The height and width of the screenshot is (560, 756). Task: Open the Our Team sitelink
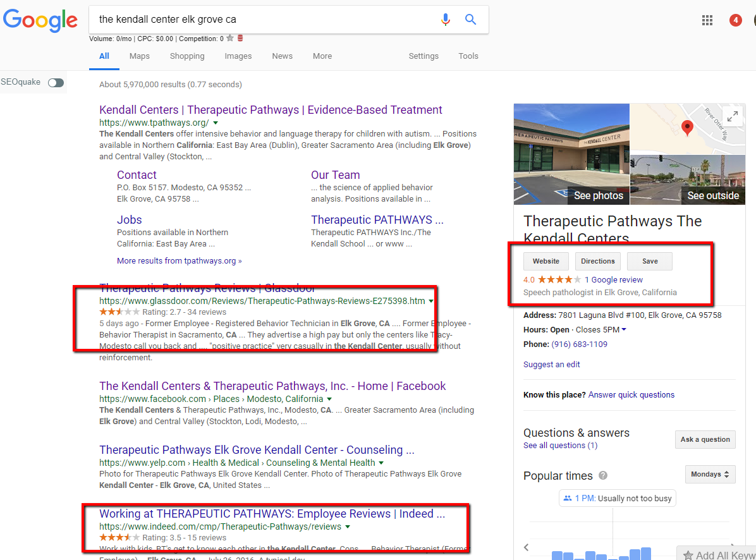point(335,175)
